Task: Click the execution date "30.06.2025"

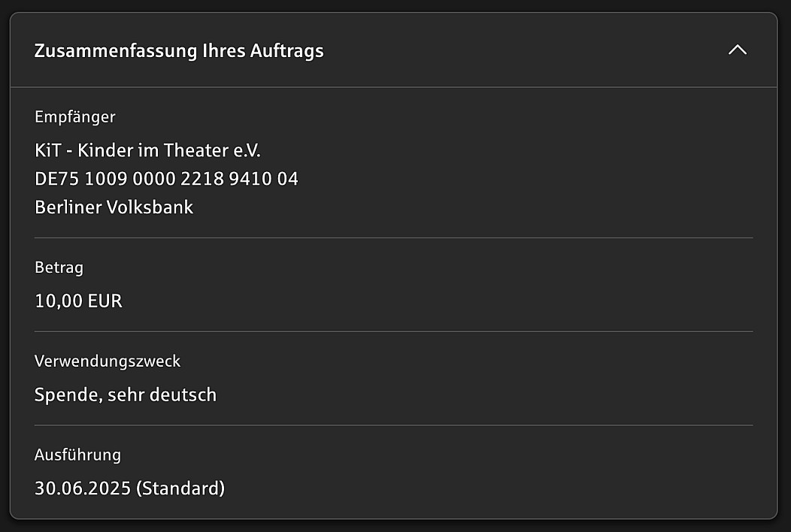Action: [83, 488]
